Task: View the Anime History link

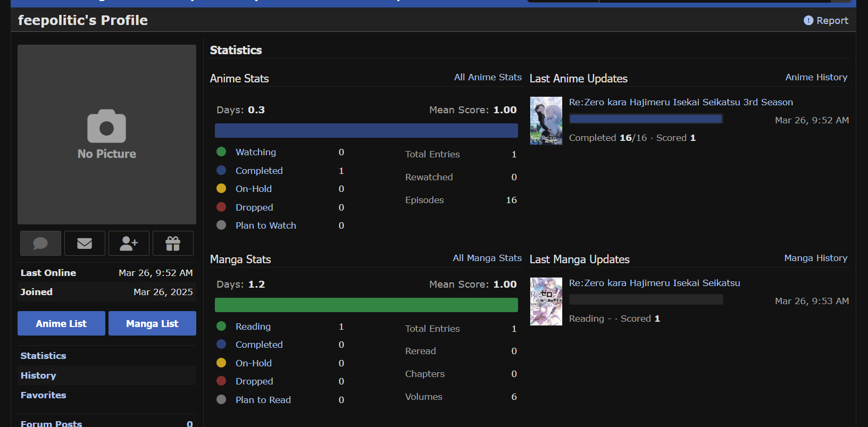Action: pyautogui.click(x=816, y=78)
